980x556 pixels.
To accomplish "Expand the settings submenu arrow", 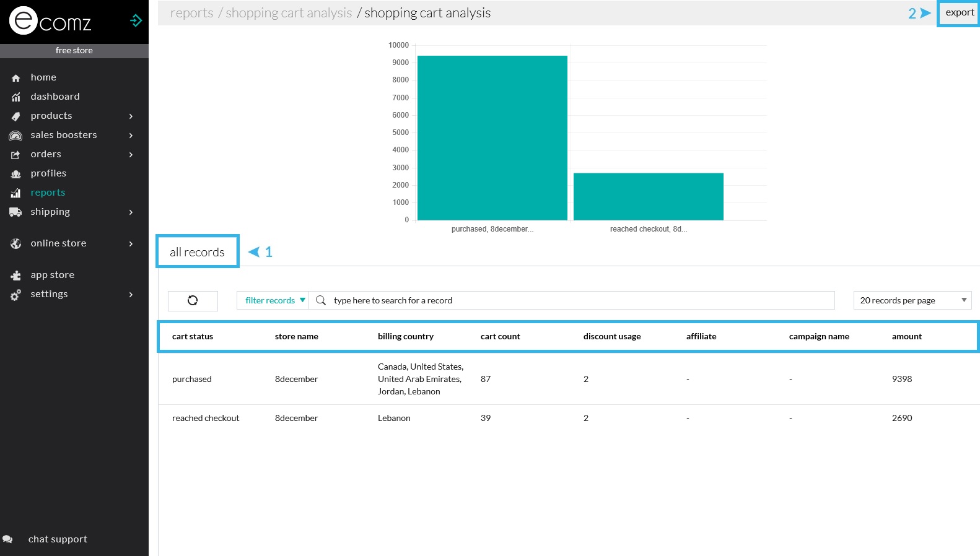I will 131,295.
